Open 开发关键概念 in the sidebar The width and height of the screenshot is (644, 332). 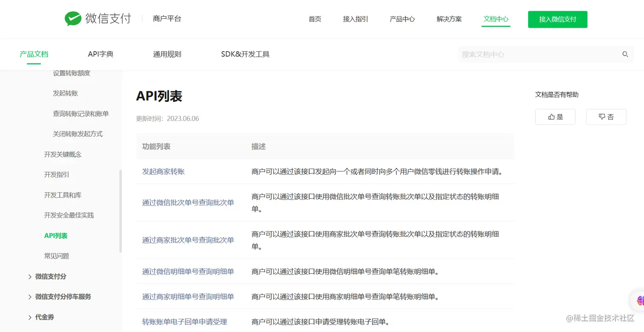coord(63,154)
